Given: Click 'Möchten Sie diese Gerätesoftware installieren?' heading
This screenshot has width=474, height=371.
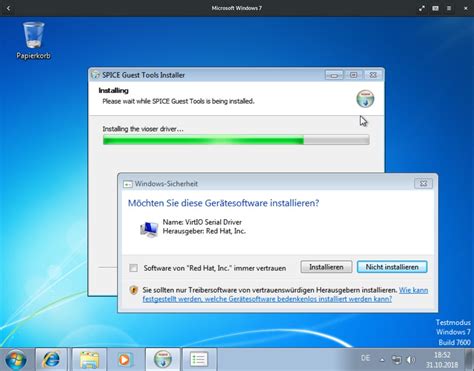Looking at the screenshot, I should 223,203.
